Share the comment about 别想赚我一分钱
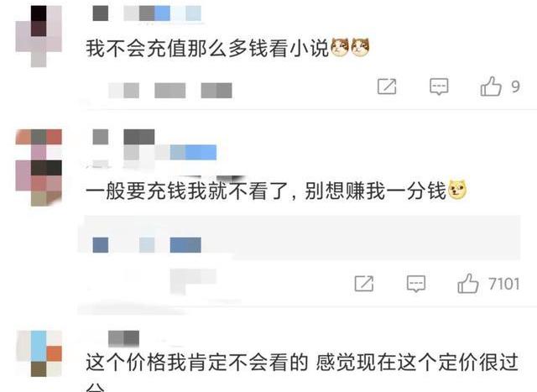 (363, 284)
